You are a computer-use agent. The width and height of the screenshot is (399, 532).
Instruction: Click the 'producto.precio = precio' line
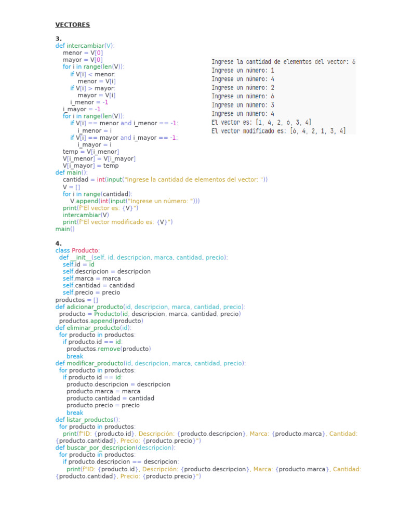103,405
